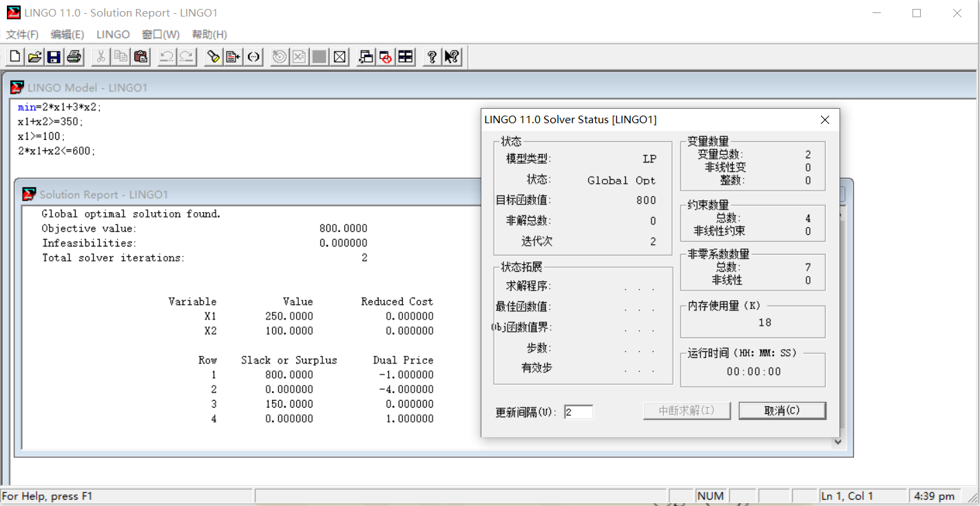Click the 内存使用量 value 18
Viewport: 980px width, 506px height.
(765, 322)
